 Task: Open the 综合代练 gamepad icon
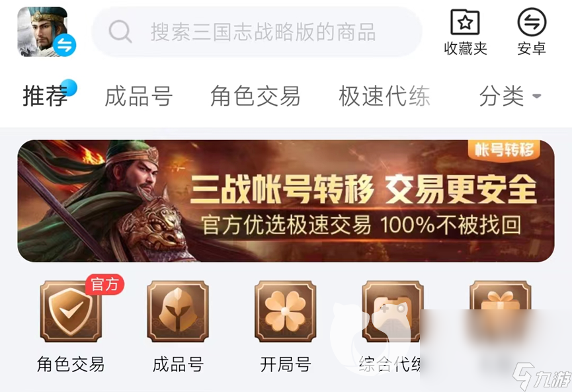pyautogui.click(x=393, y=311)
